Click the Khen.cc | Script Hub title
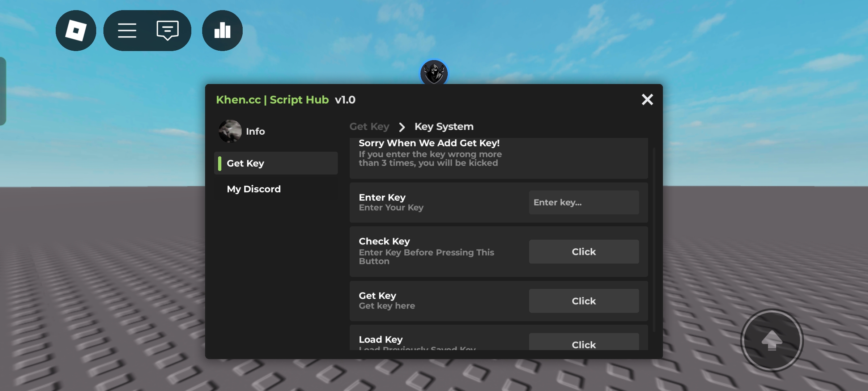Viewport: 868px width, 391px height. [272, 100]
